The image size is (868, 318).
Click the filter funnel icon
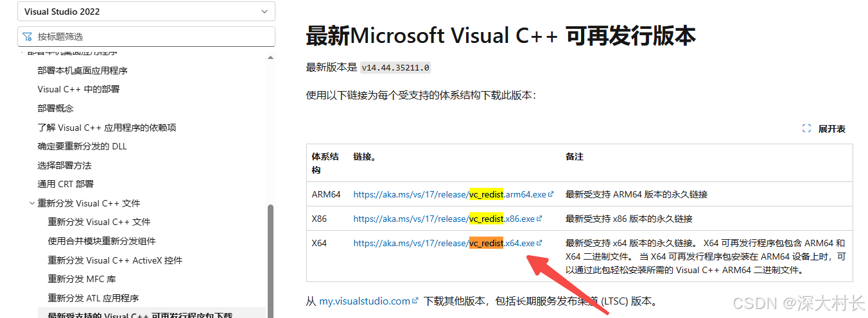click(x=27, y=37)
